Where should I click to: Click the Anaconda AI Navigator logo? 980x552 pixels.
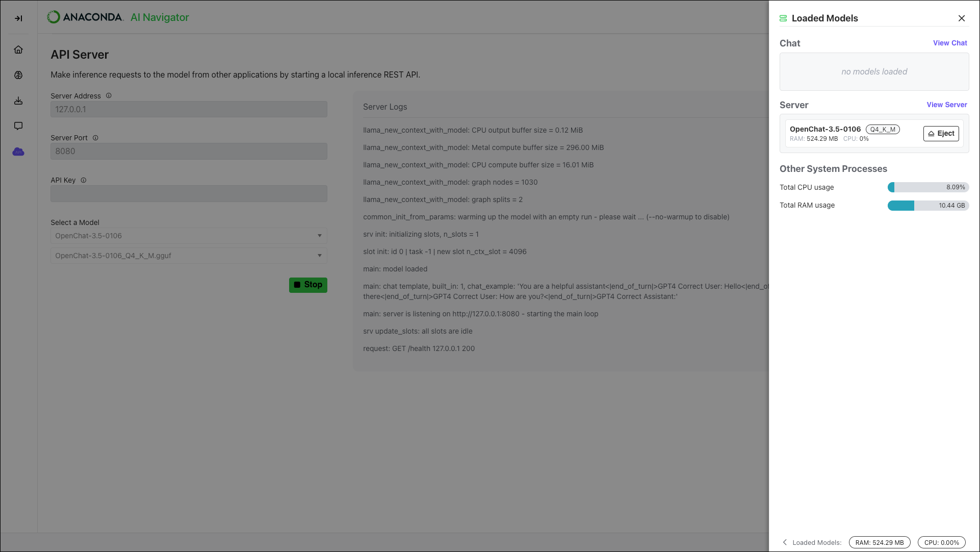[118, 17]
